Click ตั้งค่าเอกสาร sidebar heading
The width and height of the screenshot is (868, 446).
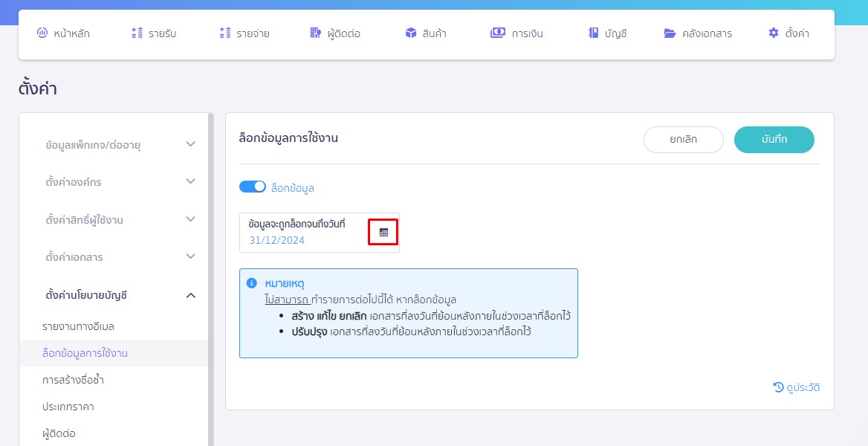coord(74,258)
